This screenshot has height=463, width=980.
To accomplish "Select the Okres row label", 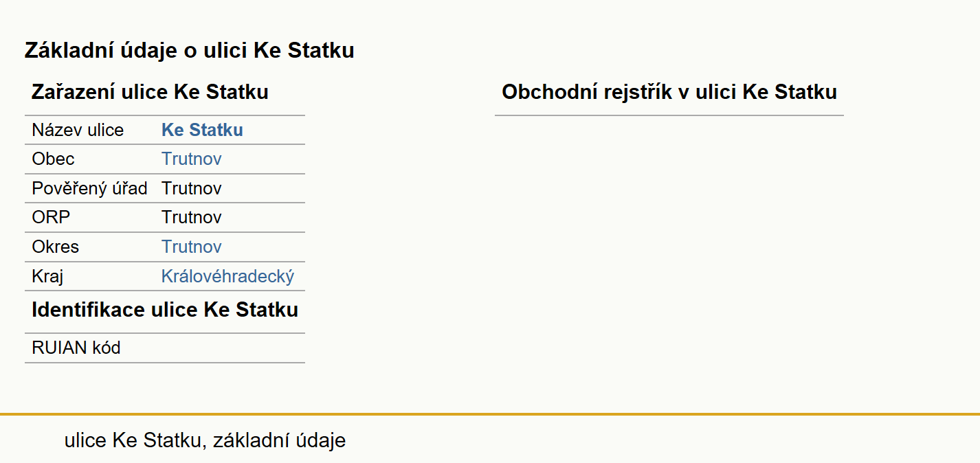I will 55,247.
